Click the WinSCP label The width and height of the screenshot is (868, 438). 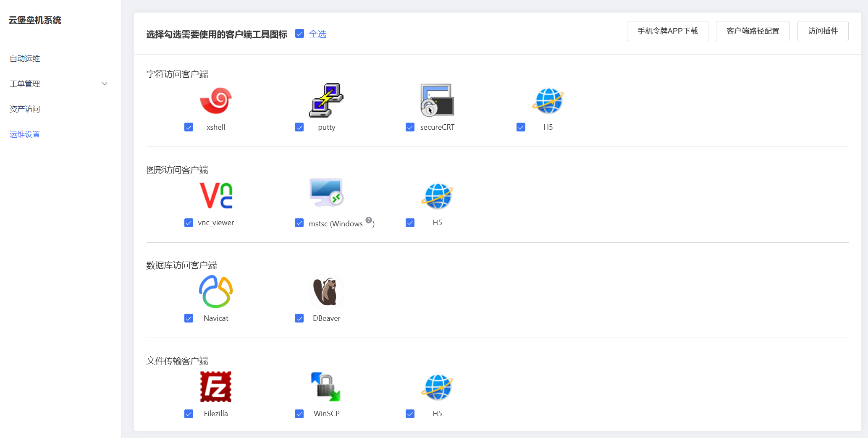(327, 414)
